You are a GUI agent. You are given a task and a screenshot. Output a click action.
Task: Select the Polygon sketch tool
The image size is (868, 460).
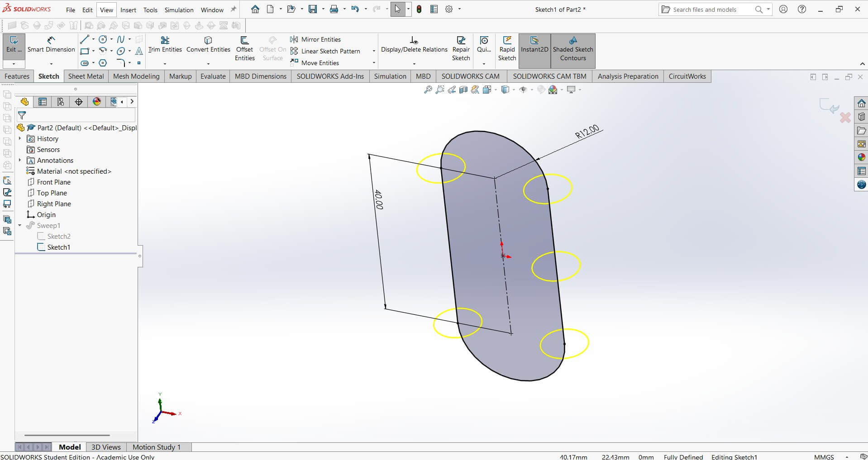click(103, 63)
